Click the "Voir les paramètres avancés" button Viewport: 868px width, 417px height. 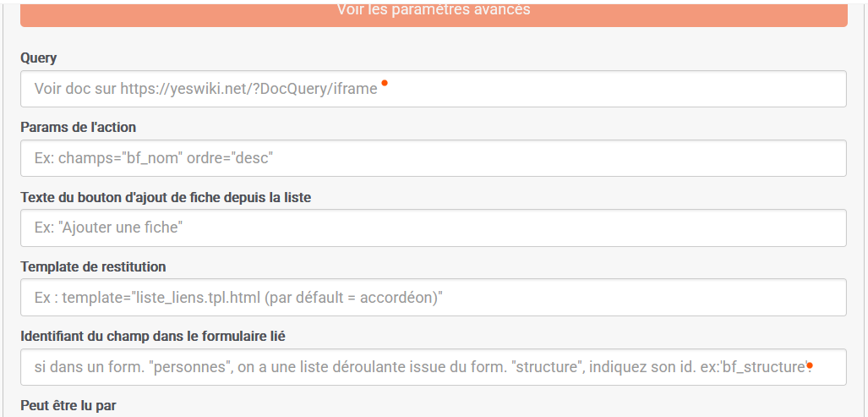click(x=433, y=12)
